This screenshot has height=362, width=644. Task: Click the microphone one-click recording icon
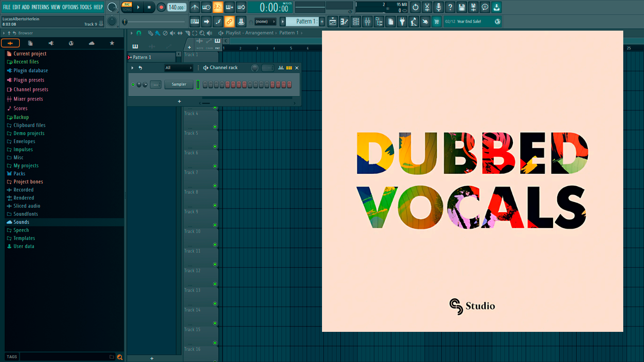point(438,7)
